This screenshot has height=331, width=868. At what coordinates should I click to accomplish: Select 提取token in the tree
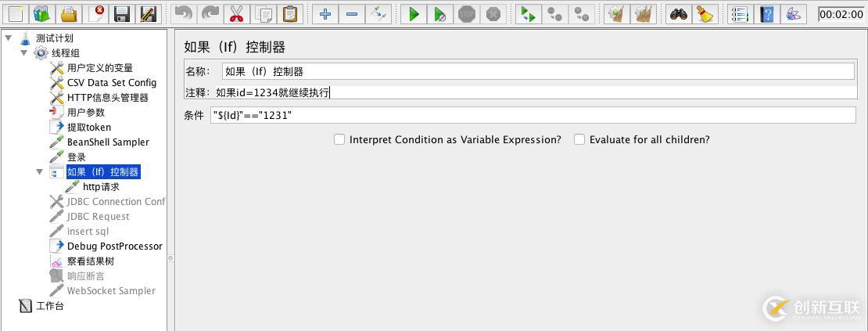coord(89,128)
